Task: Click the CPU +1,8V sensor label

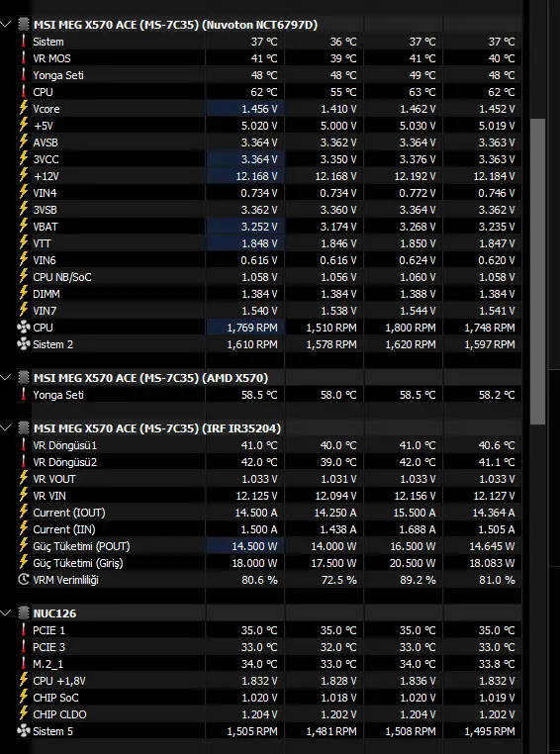Action: tap(59, 681)
